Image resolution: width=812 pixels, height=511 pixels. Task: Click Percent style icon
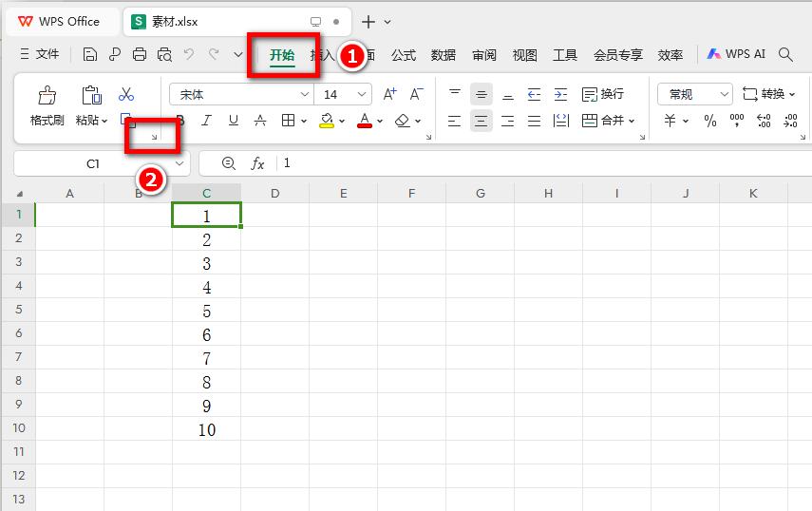(x=710, y=122)
